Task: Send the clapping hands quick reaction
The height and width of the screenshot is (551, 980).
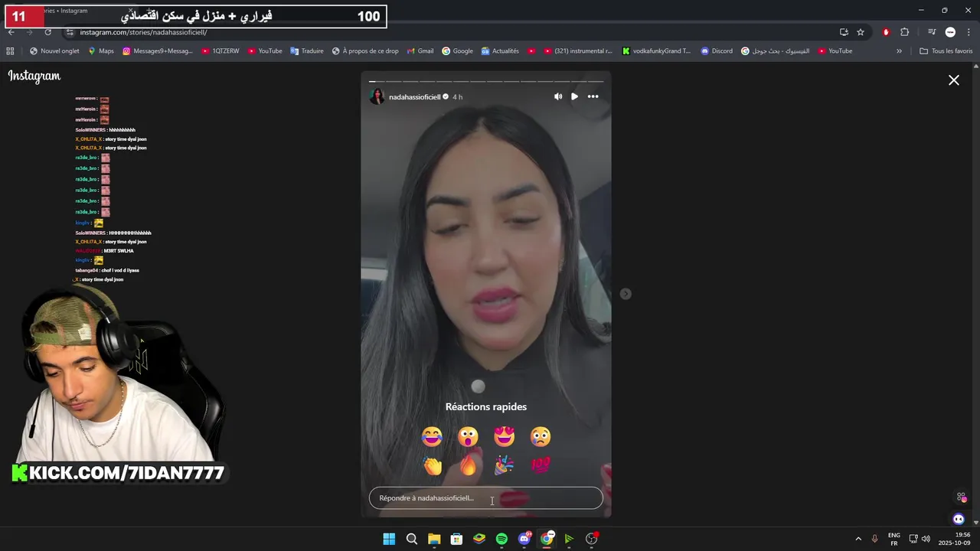Action: pyautogui.click(x=432, y=465)
